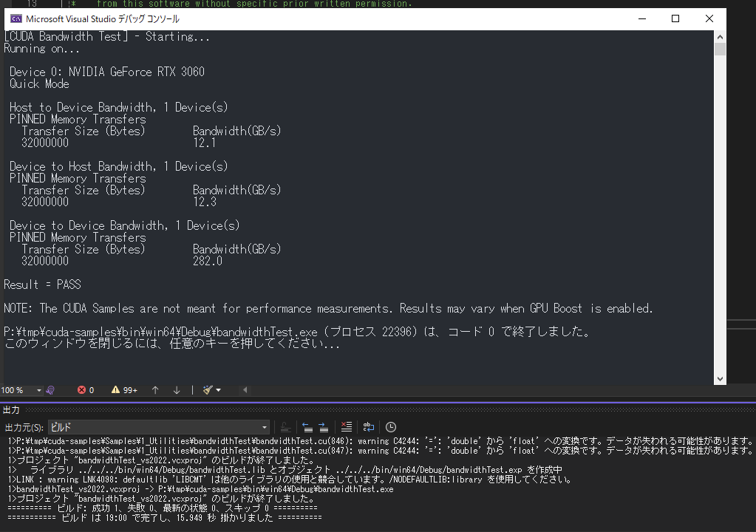The width and height of the screenshot is (756, 532).
Task: Click the build summary '成功 1、失敗 0' line
Action: click(x=163, y=508)
